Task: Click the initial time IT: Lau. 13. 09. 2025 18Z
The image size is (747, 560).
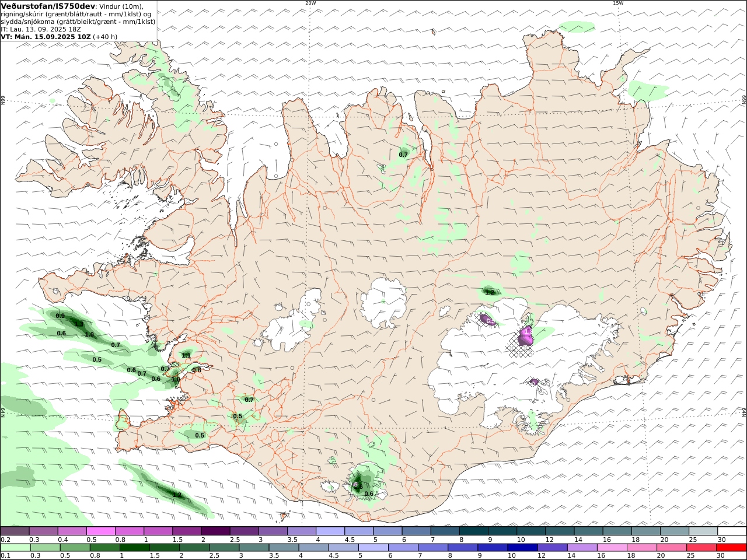Action: 41,29
